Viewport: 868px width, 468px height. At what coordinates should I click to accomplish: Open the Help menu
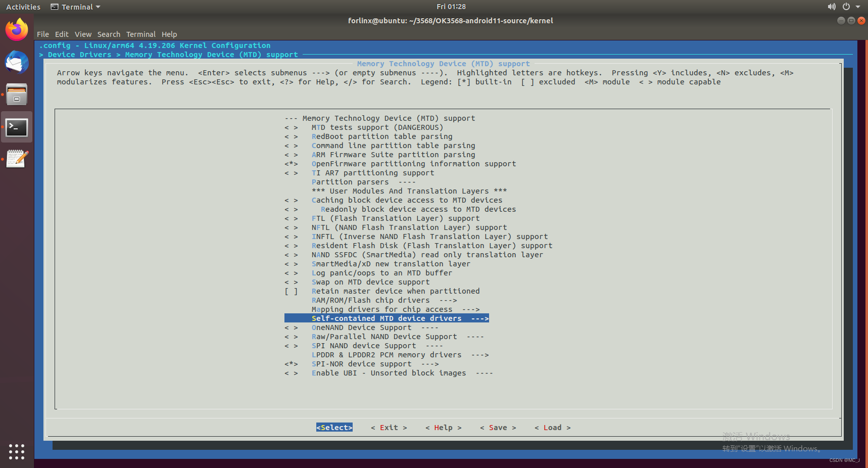(169, 34)
